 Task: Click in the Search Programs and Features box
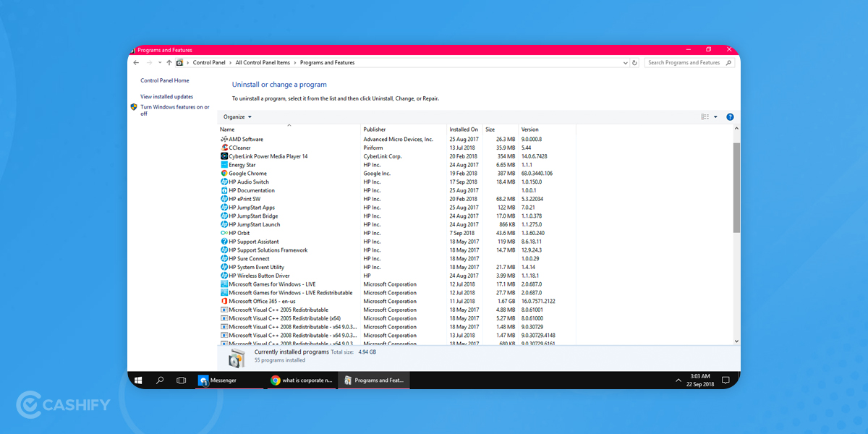coord(684,62)
